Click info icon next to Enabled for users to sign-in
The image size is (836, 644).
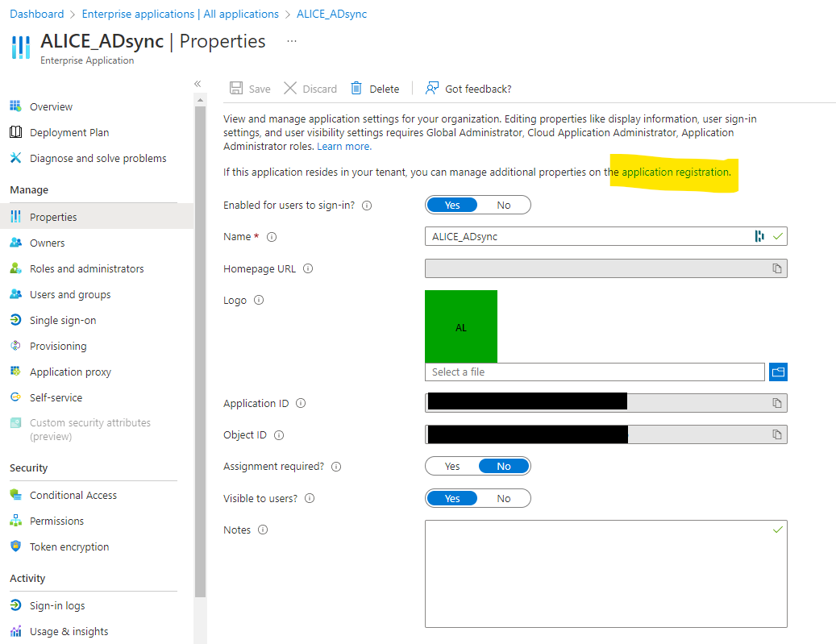[x=367, y=206]
